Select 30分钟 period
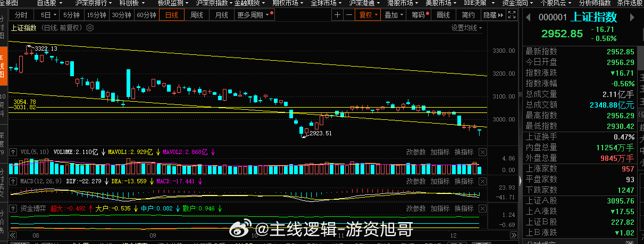Image resolution: width=644 pixels, height=244 pixels. coord(121,15)
